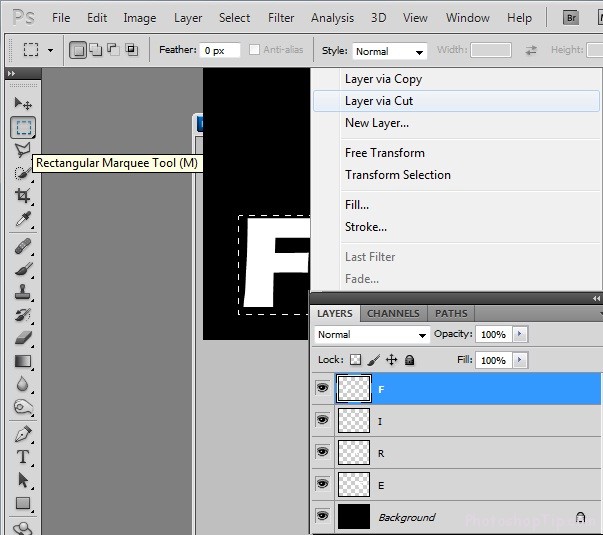Choose Layer via Cut
Image resolution: width=603 pixels, height=535 pixels.
point(456,101)
